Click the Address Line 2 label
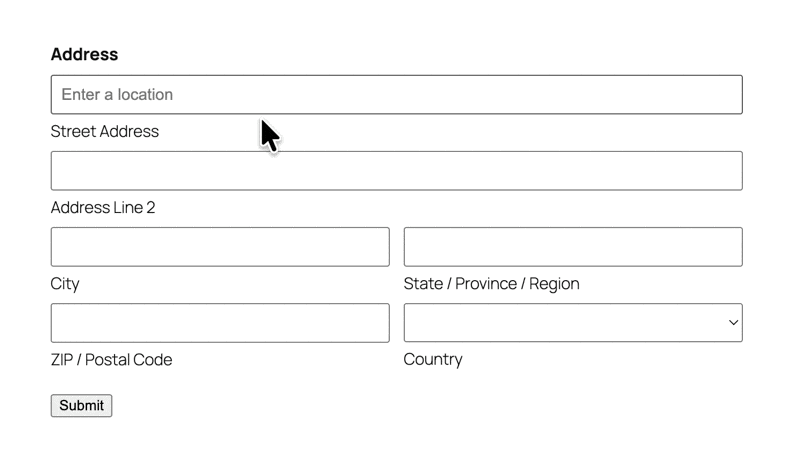 click(103, 208)
